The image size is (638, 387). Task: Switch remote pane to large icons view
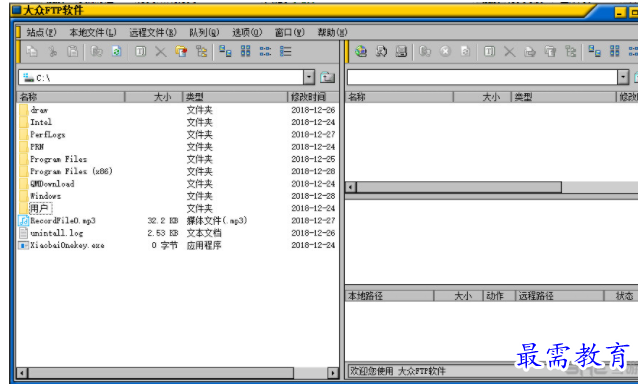click(x=594, y=52)
